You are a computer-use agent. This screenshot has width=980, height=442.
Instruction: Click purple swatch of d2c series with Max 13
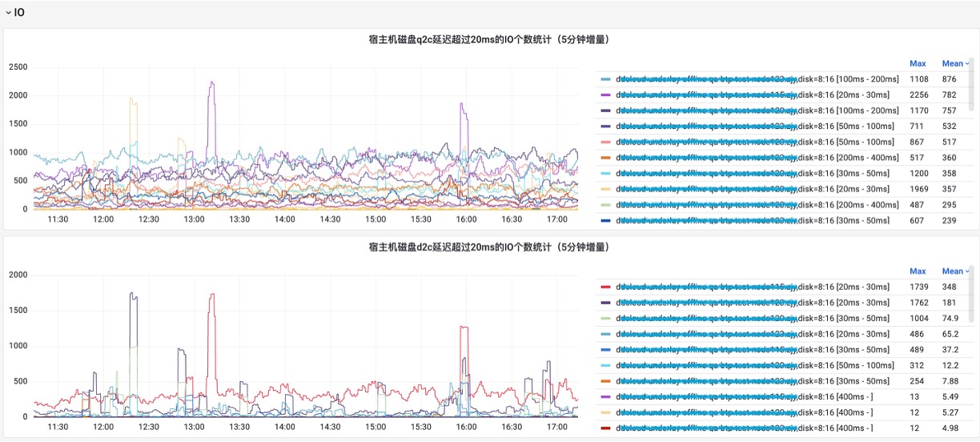coord(605,397)
